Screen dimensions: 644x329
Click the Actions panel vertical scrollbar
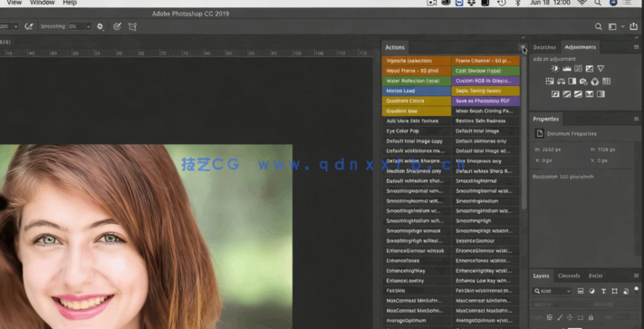(524, 132)
